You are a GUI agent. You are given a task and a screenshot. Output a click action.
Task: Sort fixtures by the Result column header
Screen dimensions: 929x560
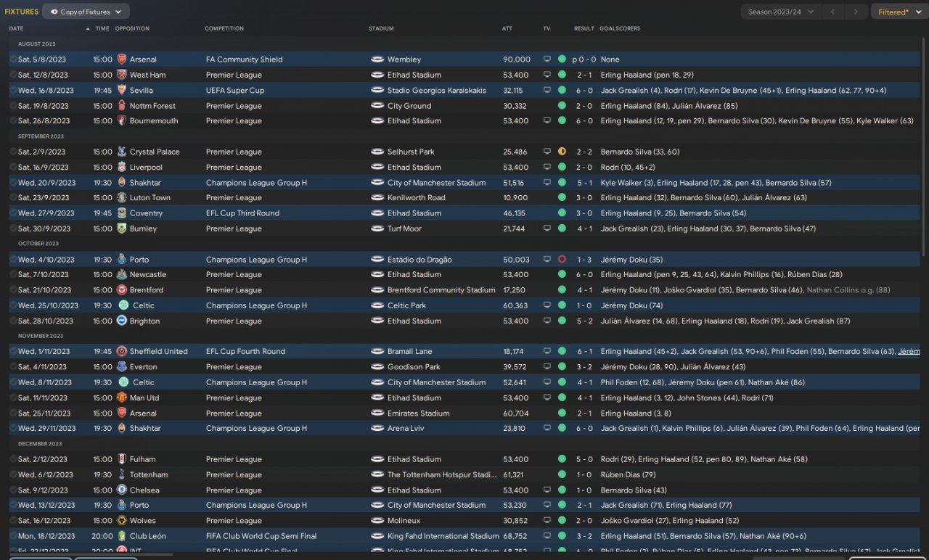click(x=584, y=29)
